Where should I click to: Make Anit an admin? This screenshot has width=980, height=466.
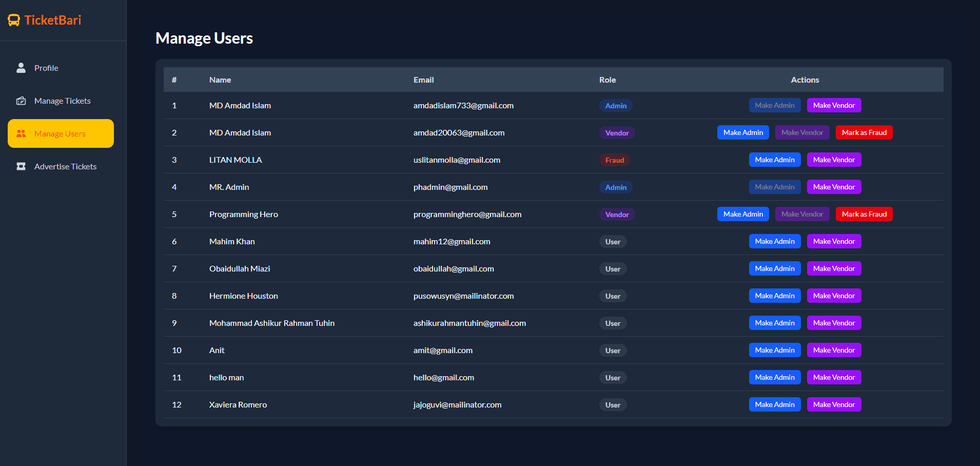[x=775, y=350]
